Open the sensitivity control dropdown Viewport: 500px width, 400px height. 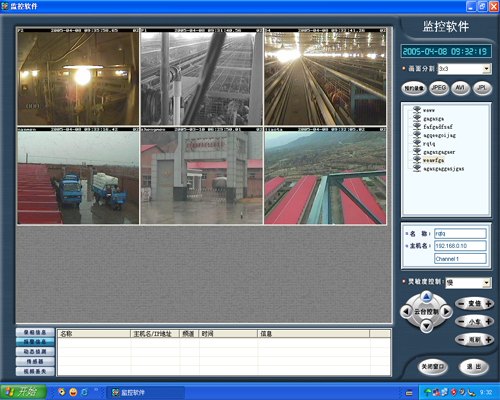click(487, 283)
